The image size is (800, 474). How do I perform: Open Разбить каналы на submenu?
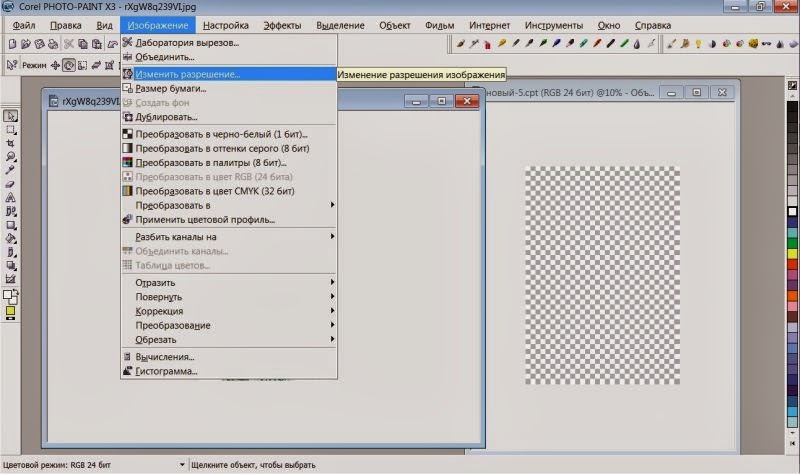click(x=229, y=237)
